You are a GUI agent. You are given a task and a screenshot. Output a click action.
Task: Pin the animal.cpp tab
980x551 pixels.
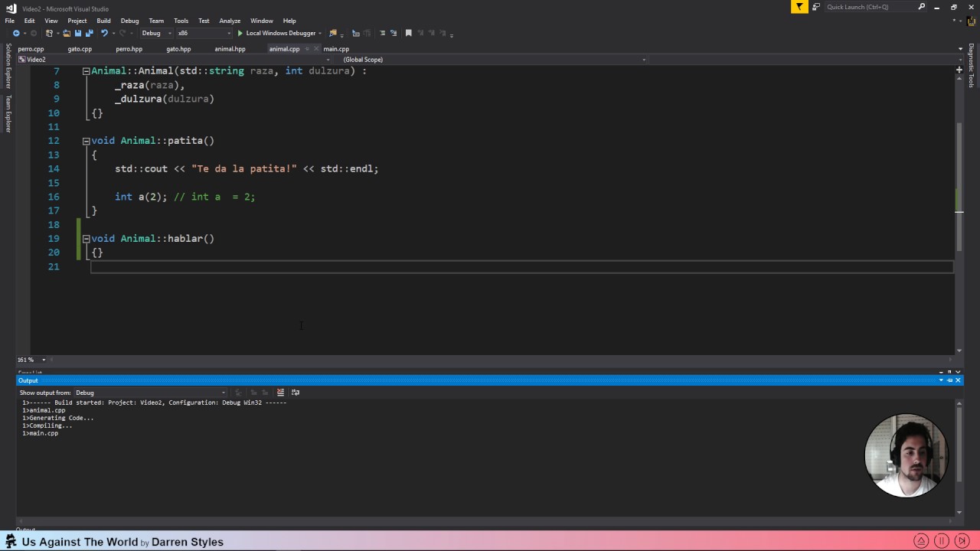tap(307, 49)
